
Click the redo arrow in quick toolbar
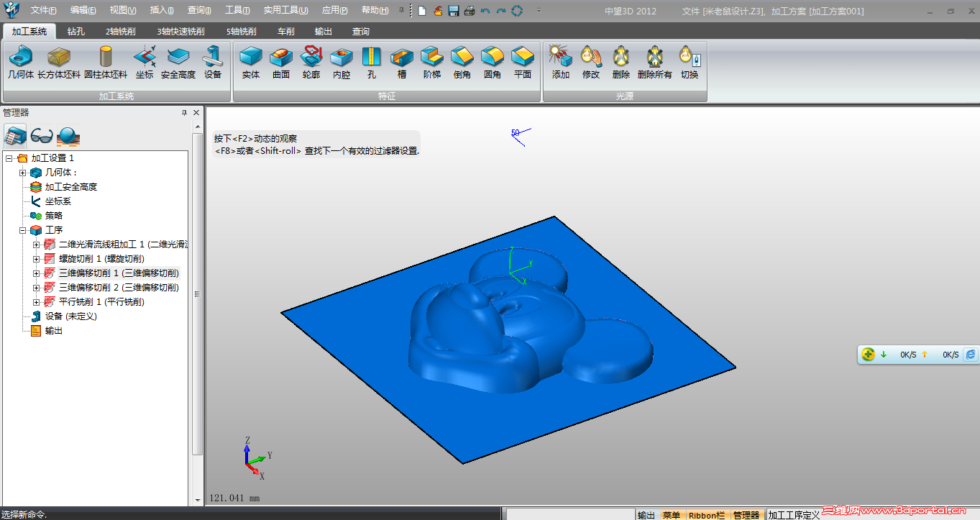coord(501,11)
